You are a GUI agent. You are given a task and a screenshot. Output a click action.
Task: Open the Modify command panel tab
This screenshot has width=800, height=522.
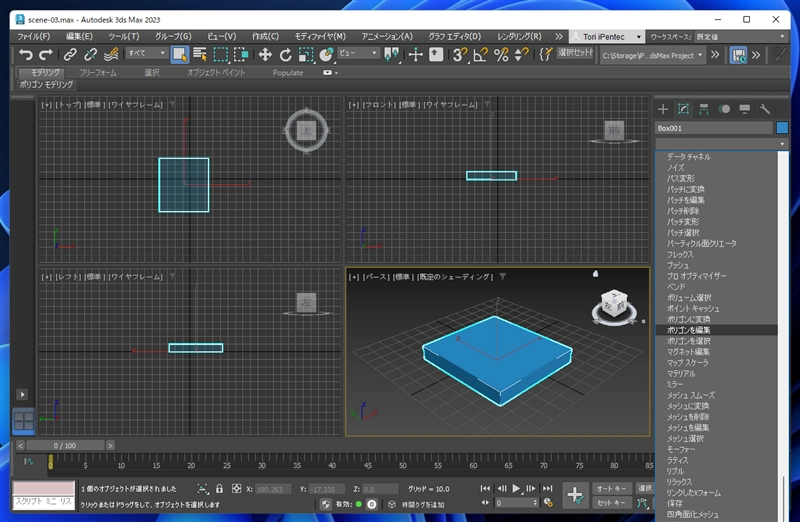click(x=683, y=109)
